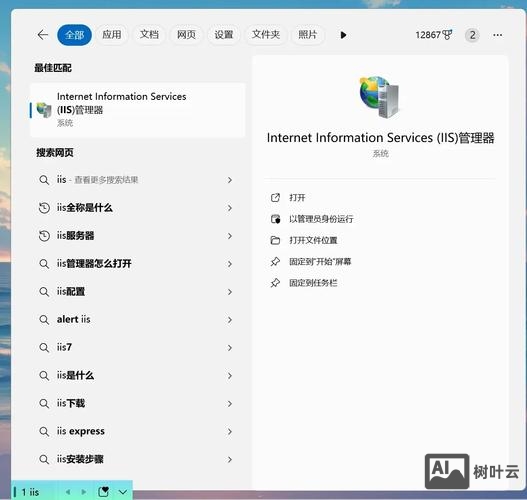Expand chevron for iis7
Image resolution: width=527 pixels, height=500 pixels.
click(230, 347)
